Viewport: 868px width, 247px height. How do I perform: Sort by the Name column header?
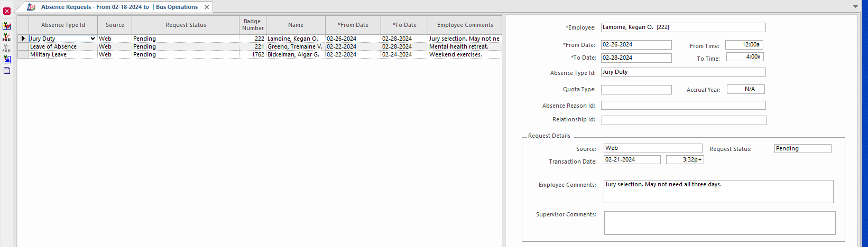point(296,25)
